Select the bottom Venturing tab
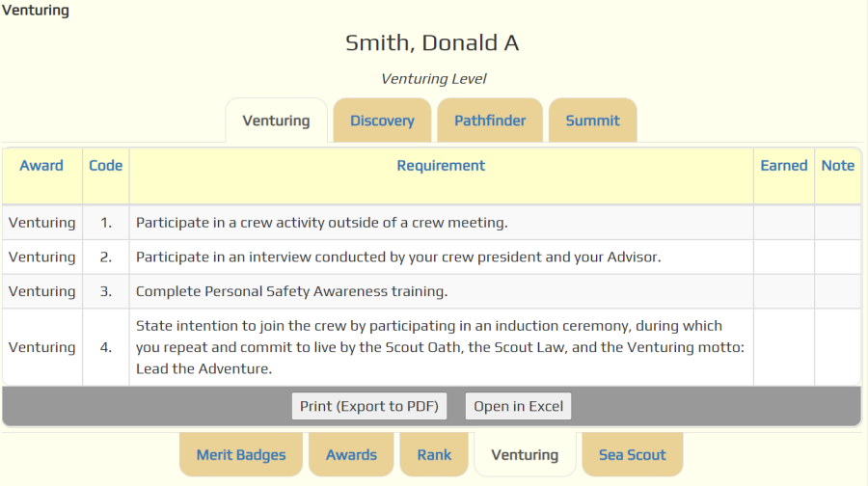The height and width of the screenshot is (486, 868). (x=525, y=454)
